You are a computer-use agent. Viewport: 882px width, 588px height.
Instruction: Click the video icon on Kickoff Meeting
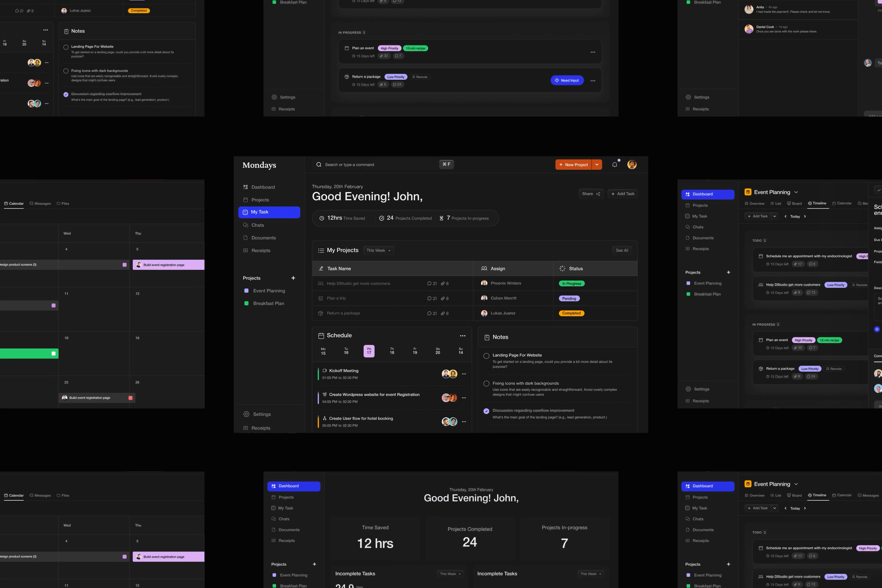(324, 370)
